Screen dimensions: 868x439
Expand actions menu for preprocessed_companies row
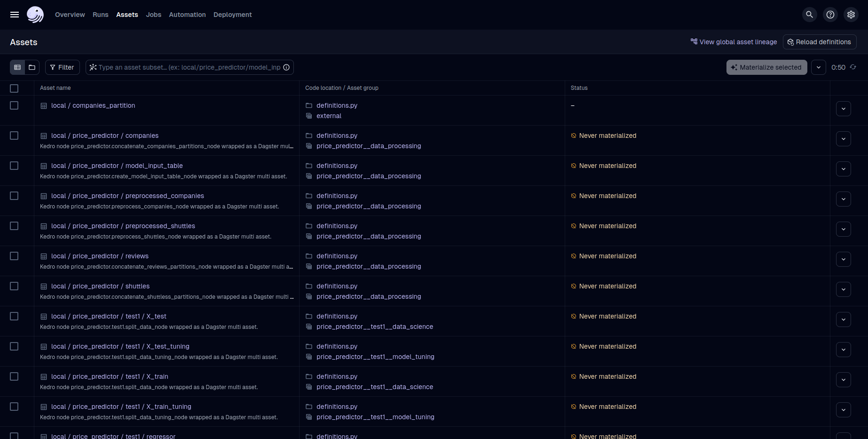coord(844,199)
